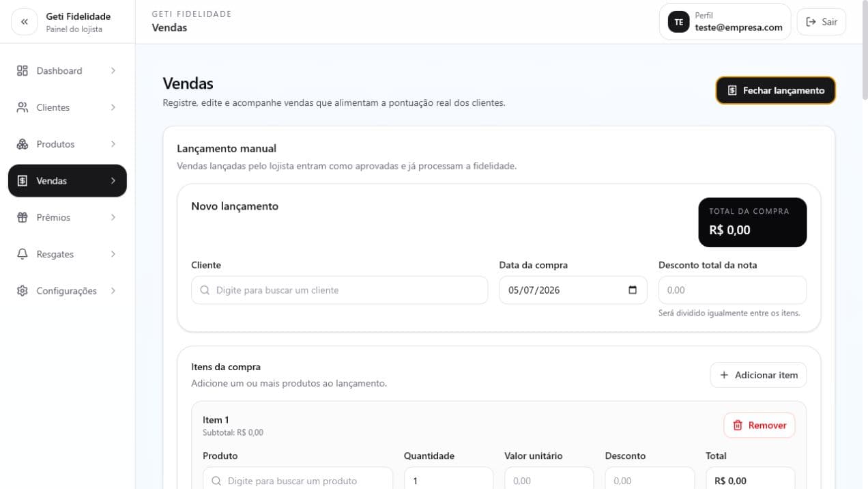The width and height of the screenshot is (868, 489).
Task: Click the Fechar lançamento button
Action: pos(775,90)
